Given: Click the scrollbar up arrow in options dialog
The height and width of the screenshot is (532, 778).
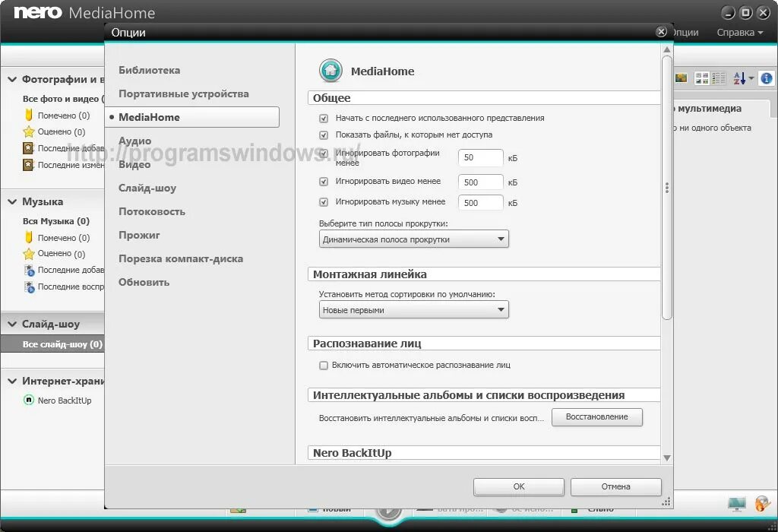Looking at the screenshot, I should [667, 49].
